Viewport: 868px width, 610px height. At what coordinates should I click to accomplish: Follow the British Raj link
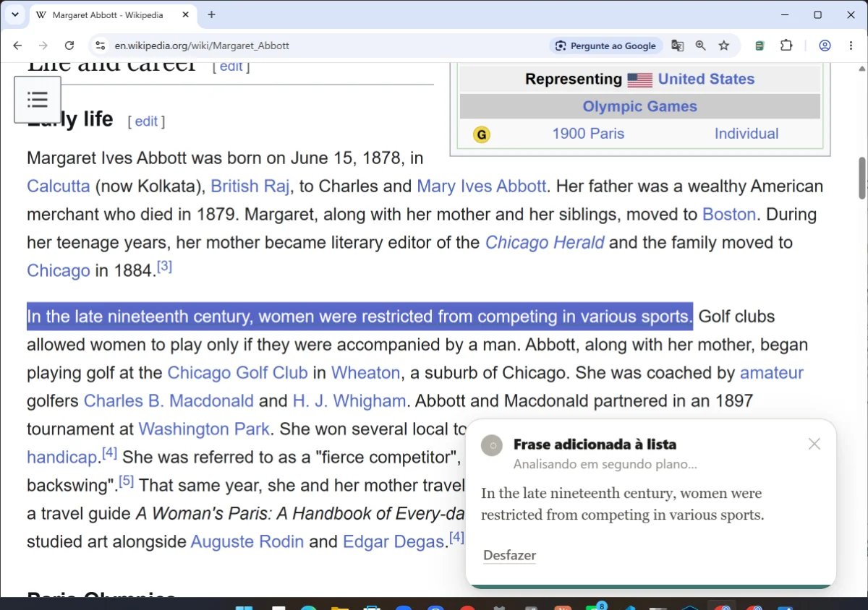[x=250, y=186]
